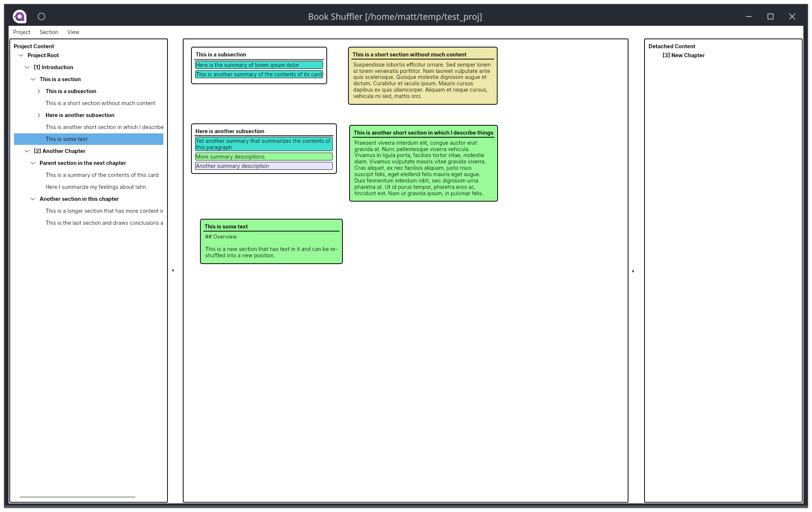Click the purple app icon in title bar
Screen dimensions: 812x512
coord(19,16)
